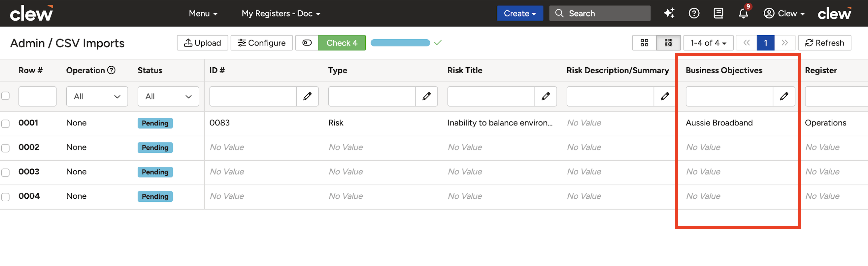Open the help question mark icon
The image size is (868, 266).
tap(694, 14)
